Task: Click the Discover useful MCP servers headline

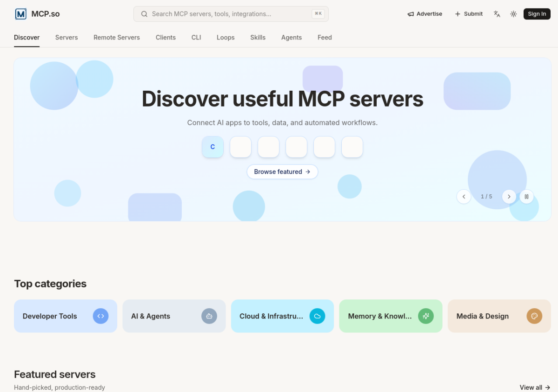Action: (x=282, y=99)
